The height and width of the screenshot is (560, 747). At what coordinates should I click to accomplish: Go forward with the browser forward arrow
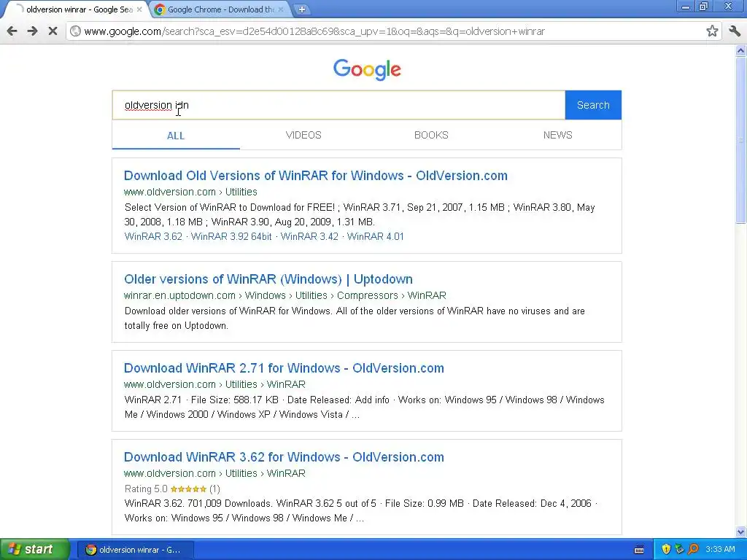32,31
